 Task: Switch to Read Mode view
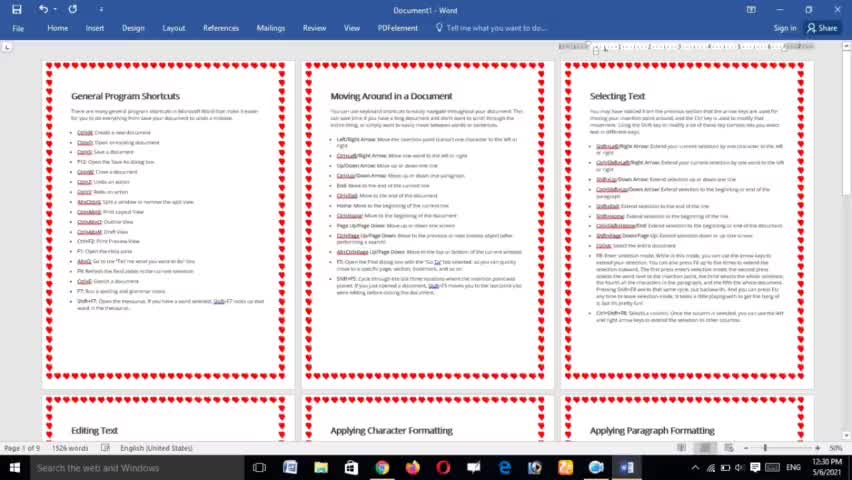[x=681, y=448]
